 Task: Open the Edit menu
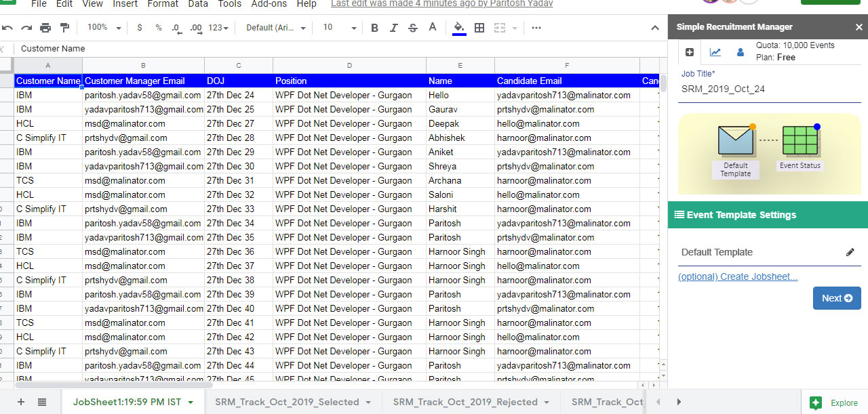(x=64, y=4)
